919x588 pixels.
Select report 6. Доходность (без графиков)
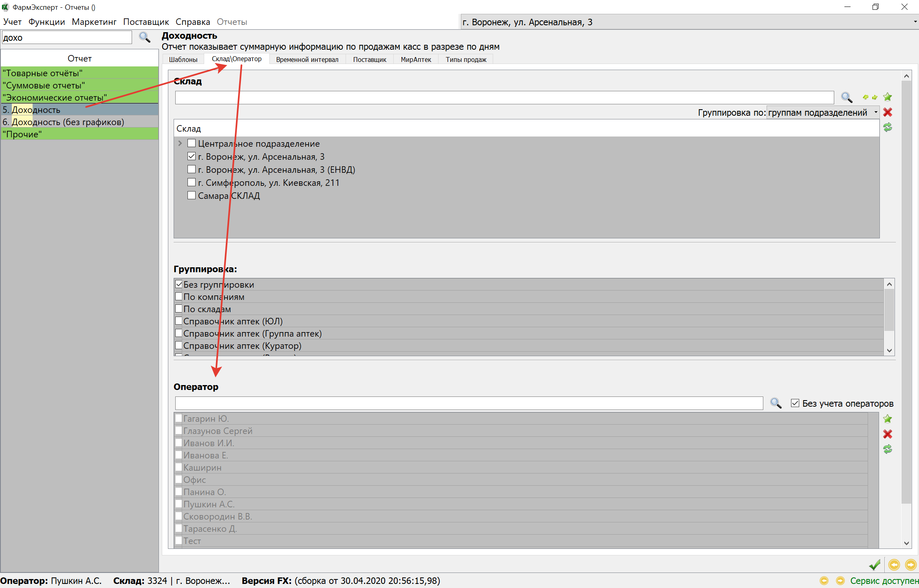[63, 122]
